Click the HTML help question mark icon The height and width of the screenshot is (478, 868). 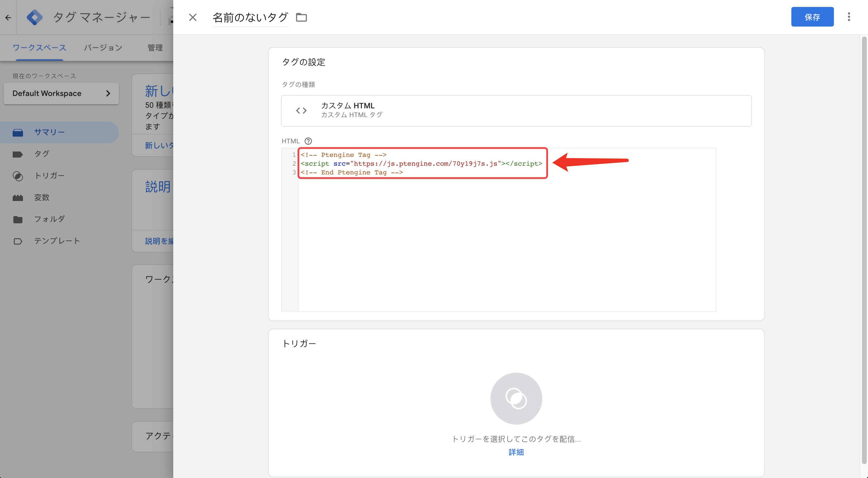click(308, 141)
